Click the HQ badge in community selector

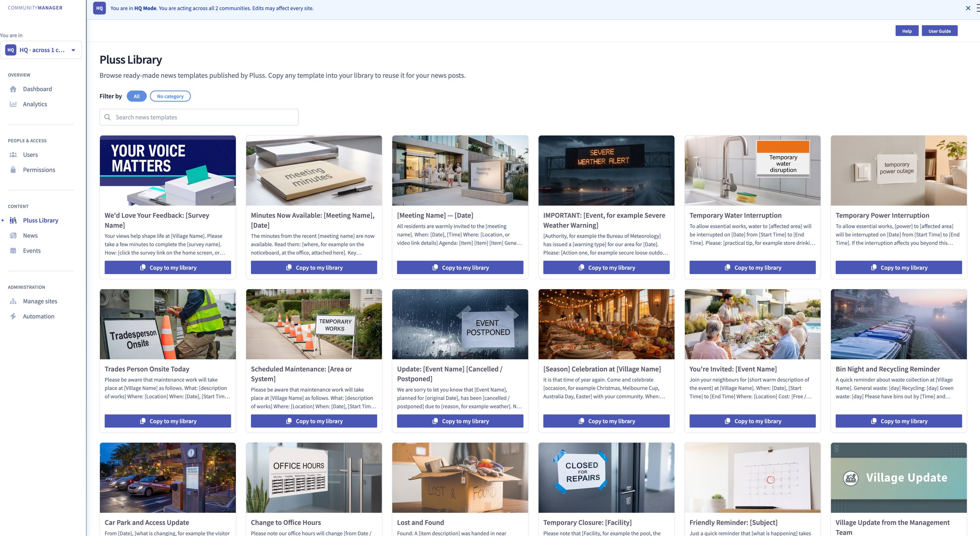[x=11, y=50]
